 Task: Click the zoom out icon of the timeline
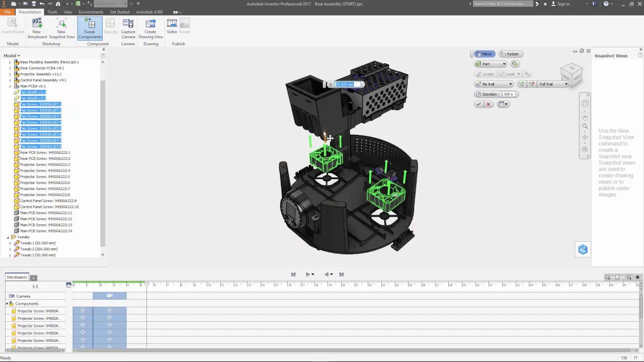coord(607,277)
